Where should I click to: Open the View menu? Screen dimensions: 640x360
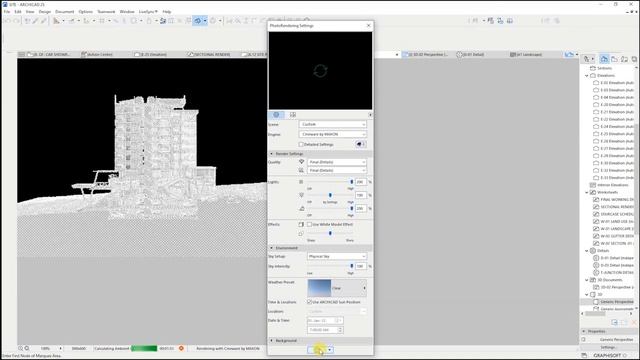[x=30, y=12]
